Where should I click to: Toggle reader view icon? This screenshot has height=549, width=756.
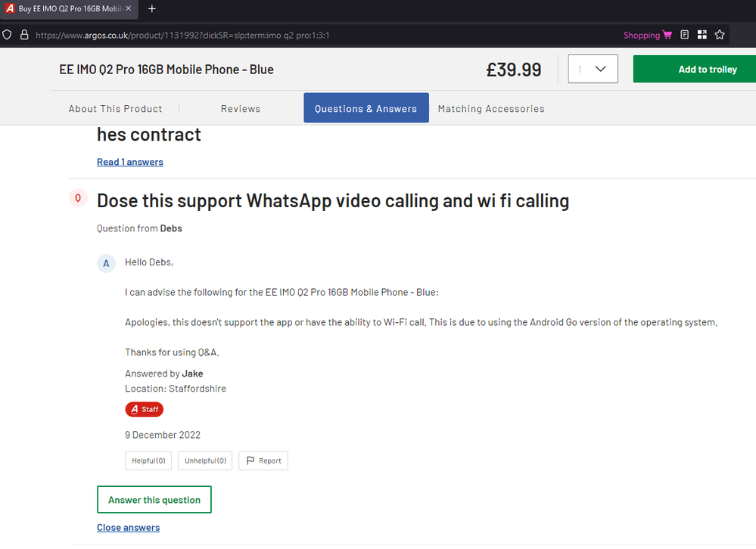click(x=685, y=35)
